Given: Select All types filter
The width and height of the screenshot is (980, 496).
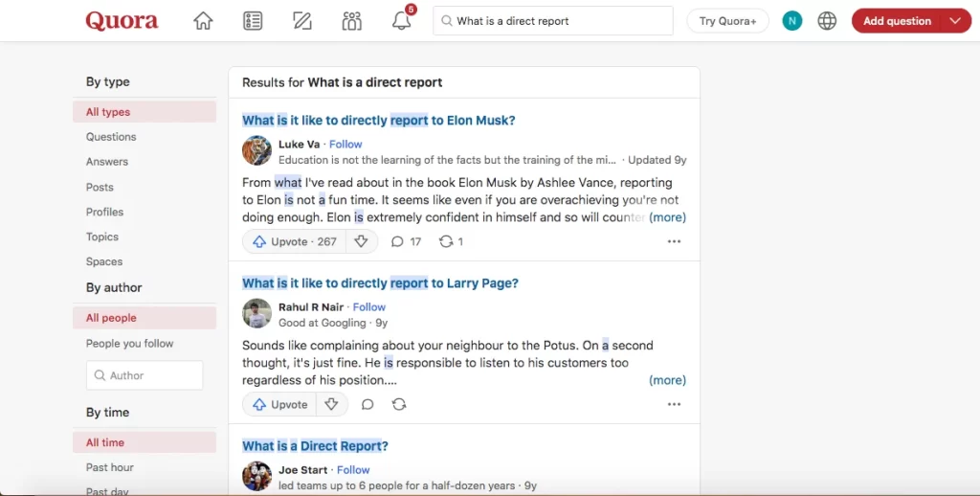Looking at the screenshot, I should (145, 112).
